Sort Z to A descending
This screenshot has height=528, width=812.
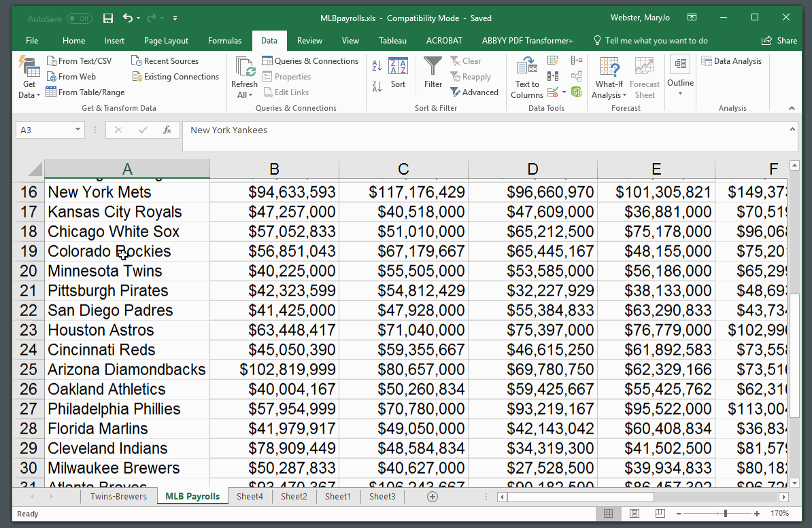tap(377, 86)
